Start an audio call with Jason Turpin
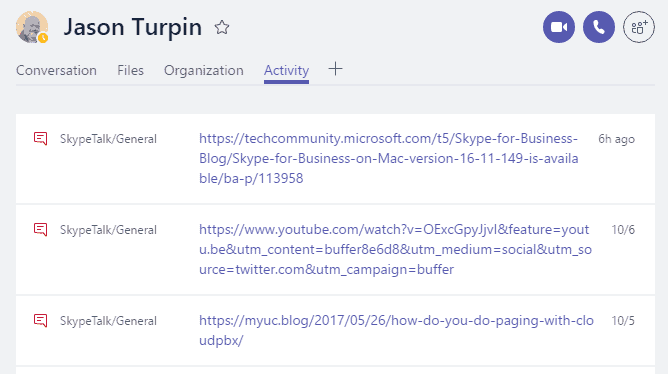 (599, 27)
